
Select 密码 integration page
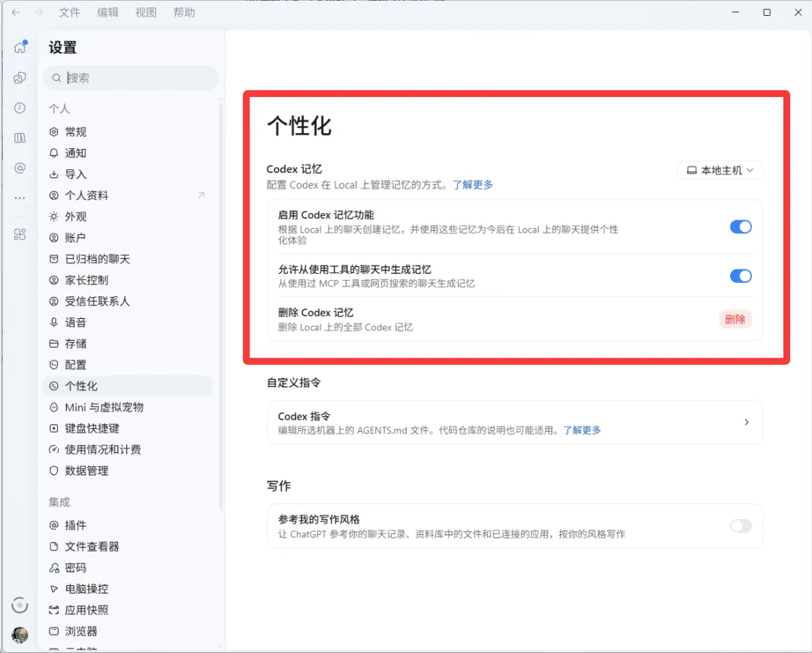coord(129,567)
